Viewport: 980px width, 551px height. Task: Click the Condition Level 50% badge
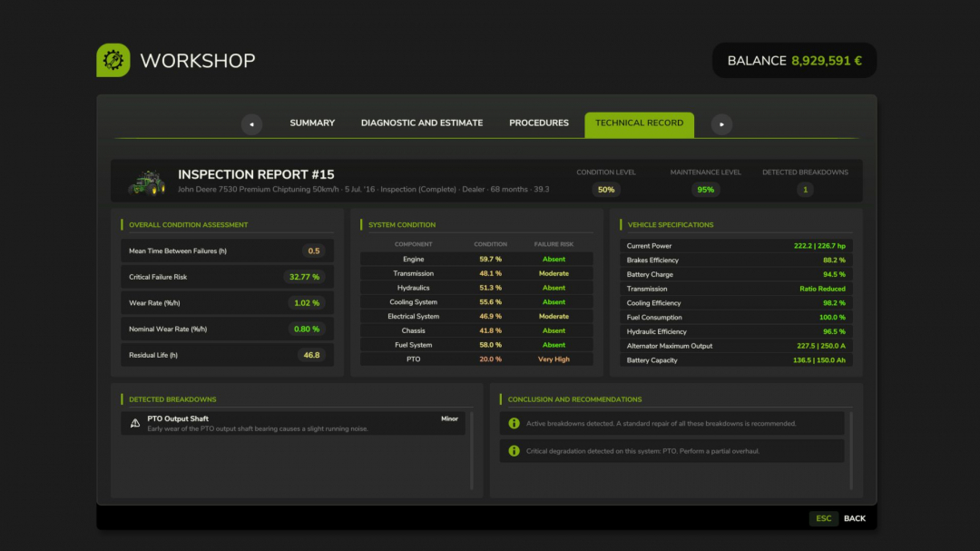click(605, 190)
